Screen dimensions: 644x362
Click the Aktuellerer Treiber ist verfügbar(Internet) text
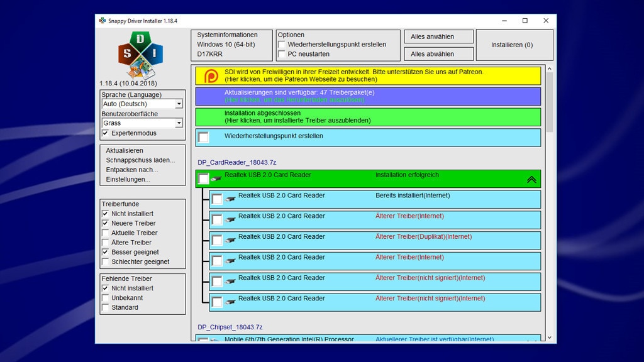tap(435, 339)
